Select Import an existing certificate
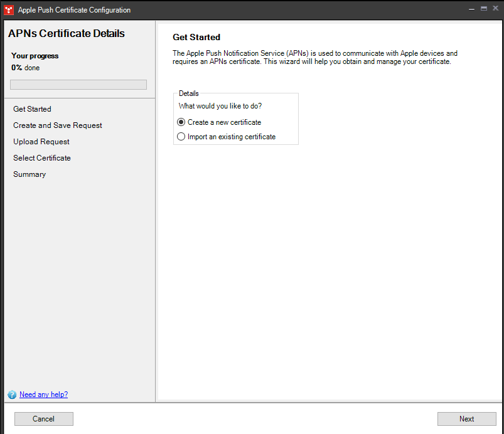Image resolution: width=504 pixels, height=434 pixels. coord(181,136)
